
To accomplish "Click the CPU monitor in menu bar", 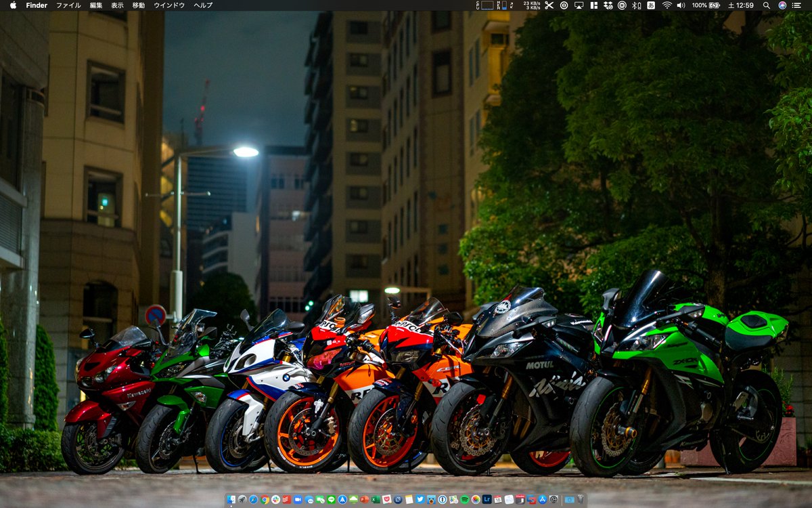I will click(x=484, y=5).
